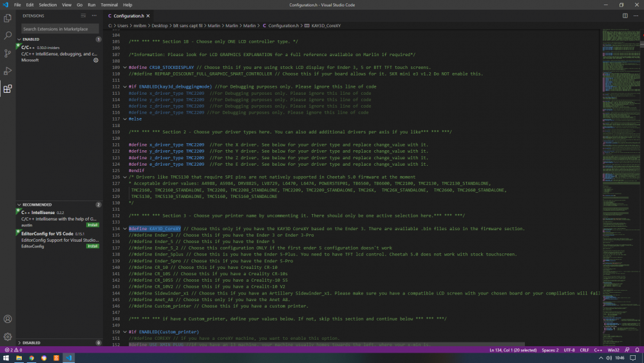
Task: Collapse the ENABLED extensions section
Action: coord(19,39)
